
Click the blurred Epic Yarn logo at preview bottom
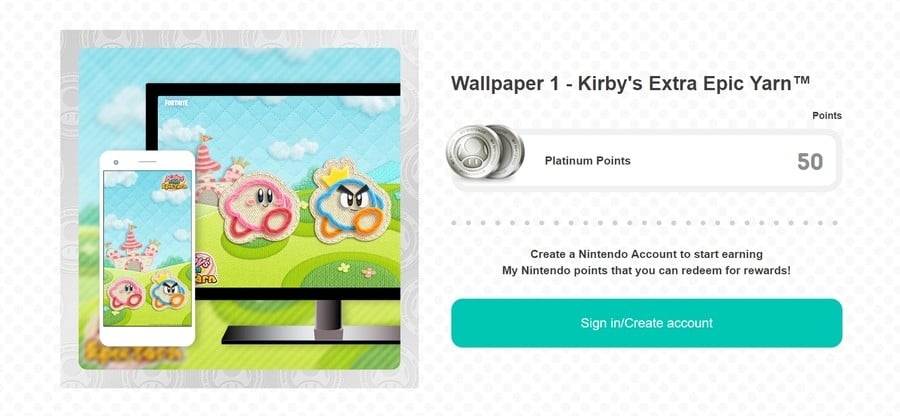[x=135, y=351]
